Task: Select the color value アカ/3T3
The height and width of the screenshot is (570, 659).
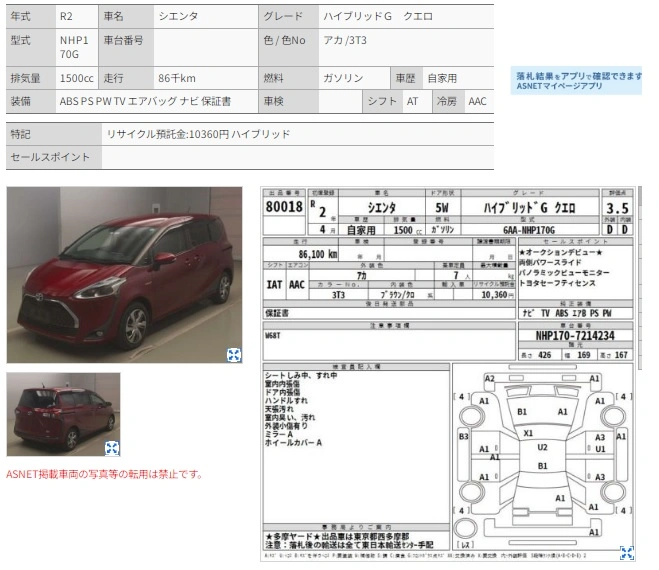Action: pos(345,40)
